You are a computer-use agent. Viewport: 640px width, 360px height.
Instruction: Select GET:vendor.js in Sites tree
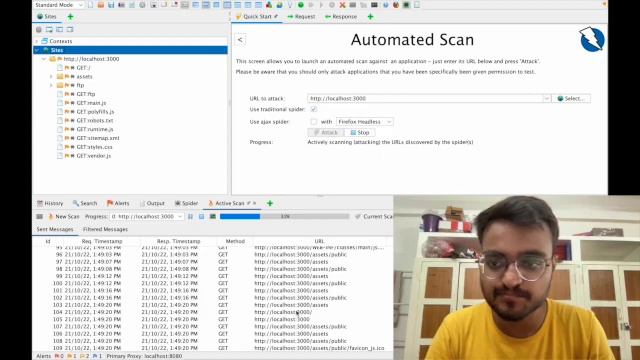coord(93,156)
